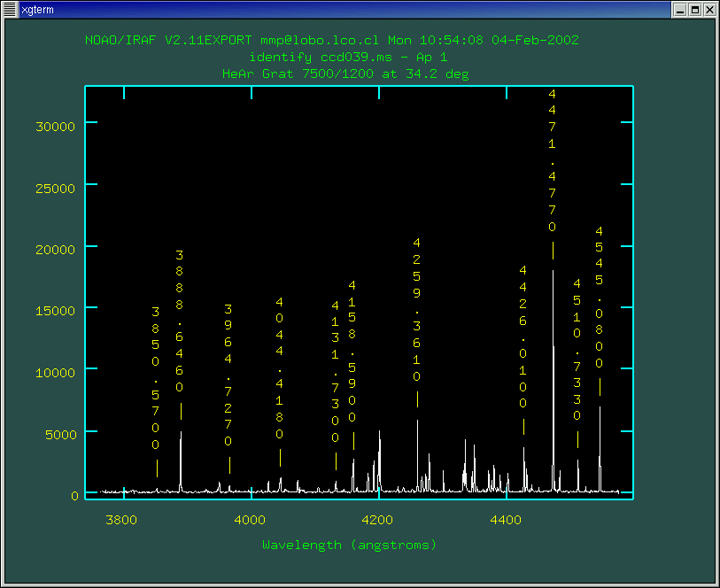Screen dimensions: 720x588
Task: Click the marker tick below 4510.7330
Action: click(577, 439)
